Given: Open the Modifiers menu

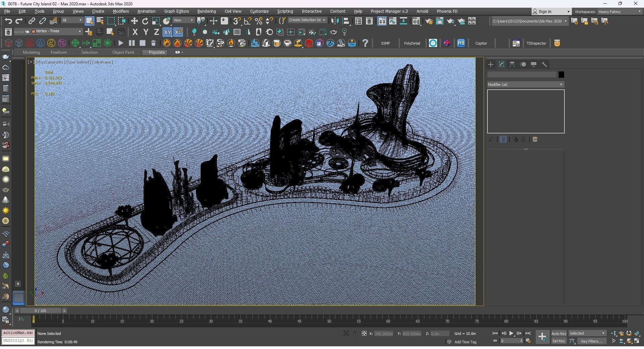Looking at the screenshot, I should coord(121,11).
